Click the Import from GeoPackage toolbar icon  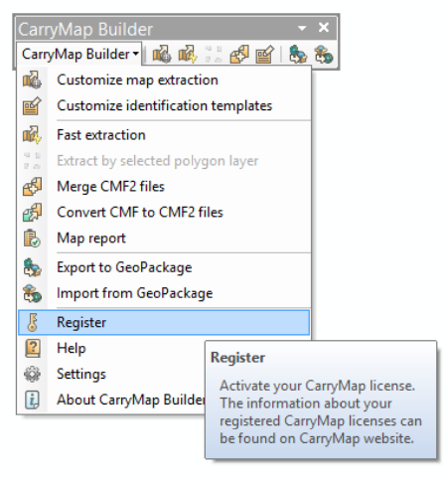(324, 54)
